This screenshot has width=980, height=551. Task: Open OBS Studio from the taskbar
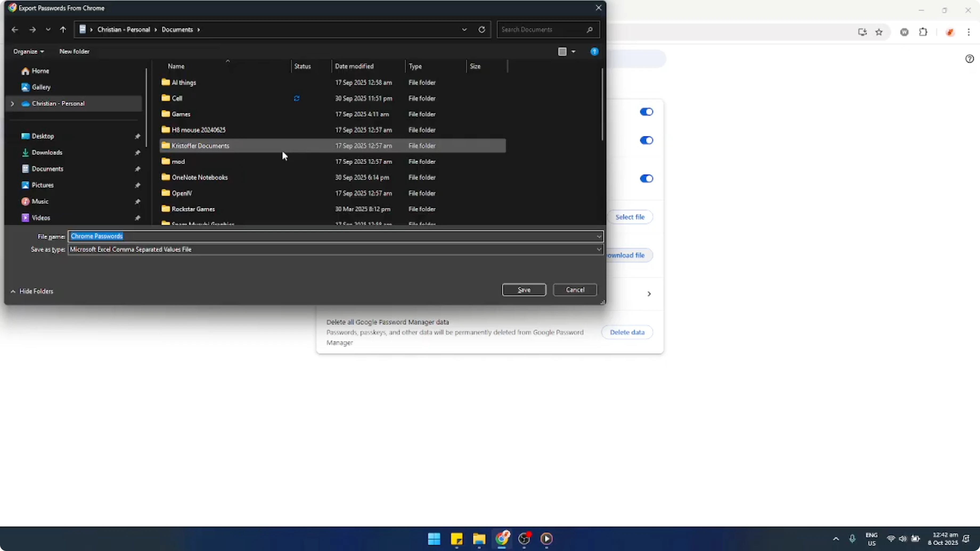click(x=524, y=539)
